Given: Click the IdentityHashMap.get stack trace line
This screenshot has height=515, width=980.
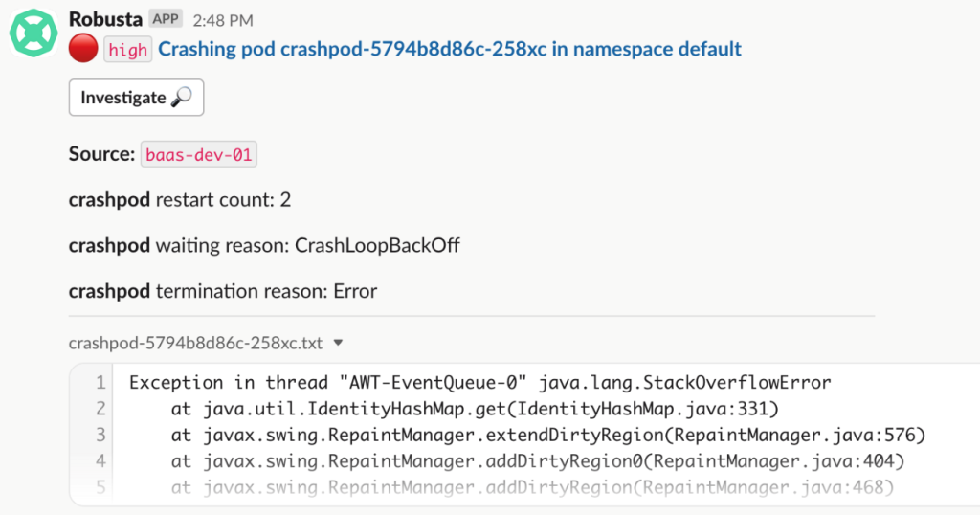Looking at the screenshot, I should 476,410.
